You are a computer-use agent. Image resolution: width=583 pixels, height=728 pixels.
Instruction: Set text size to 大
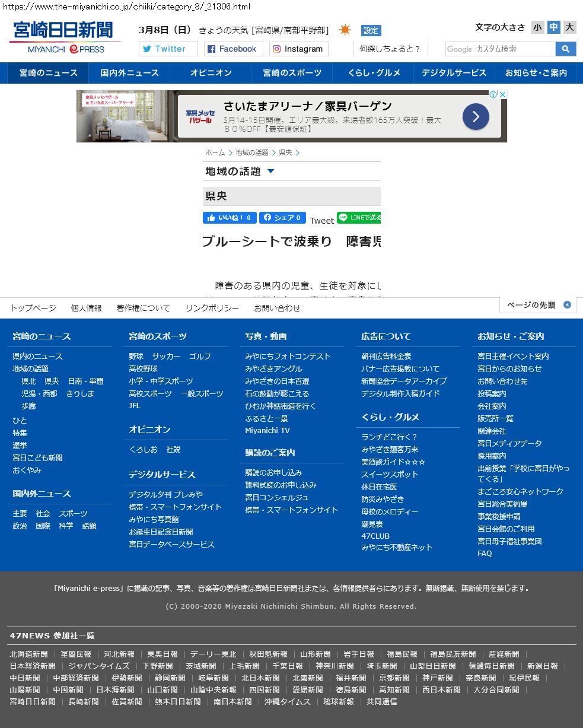pyautogui.click(x=570, y=27)
